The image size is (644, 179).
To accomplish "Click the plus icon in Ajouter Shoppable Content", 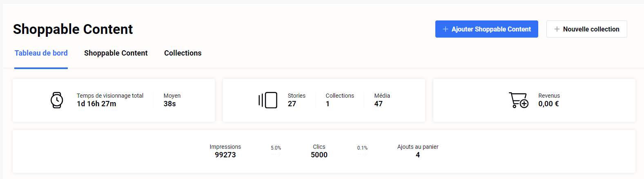I will pos(446,29).
